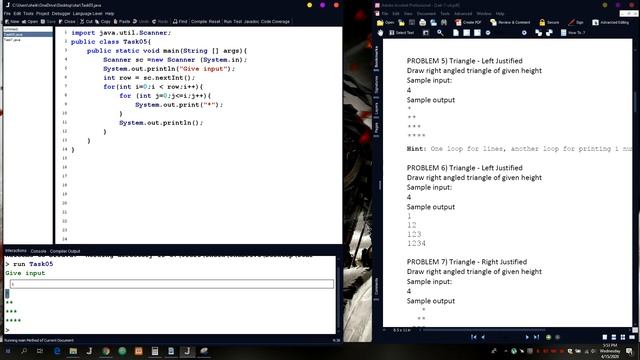Open the Acrobat Advanced menu
This screenshot has width=640, height=360.
tap(463, 13)
